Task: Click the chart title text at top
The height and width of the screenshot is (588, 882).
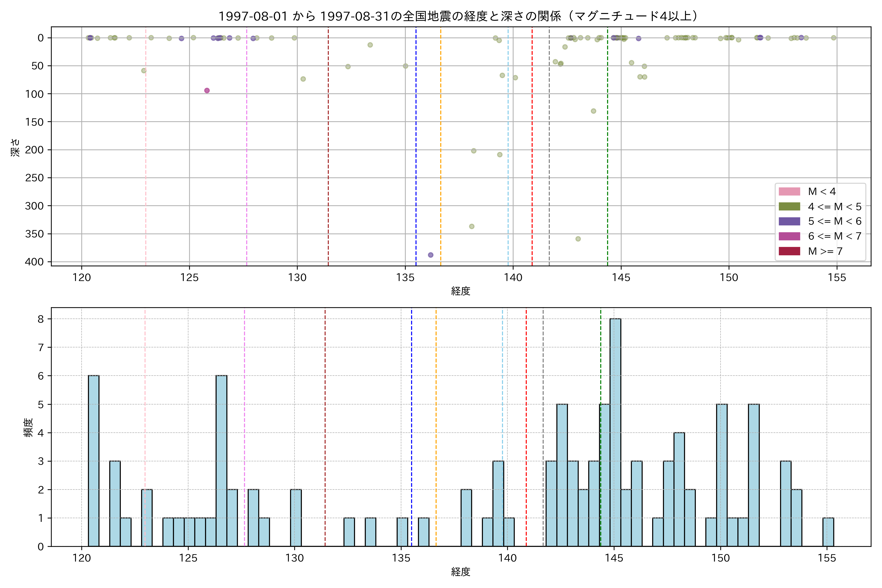Action: 458,16
